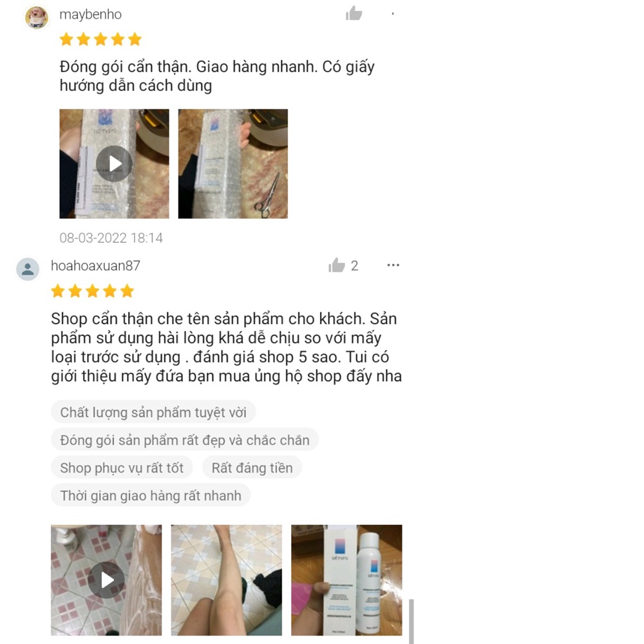Play hoahoaxuan87's leg review video
The image size is (644, 644).
click(x=106, y=580)
